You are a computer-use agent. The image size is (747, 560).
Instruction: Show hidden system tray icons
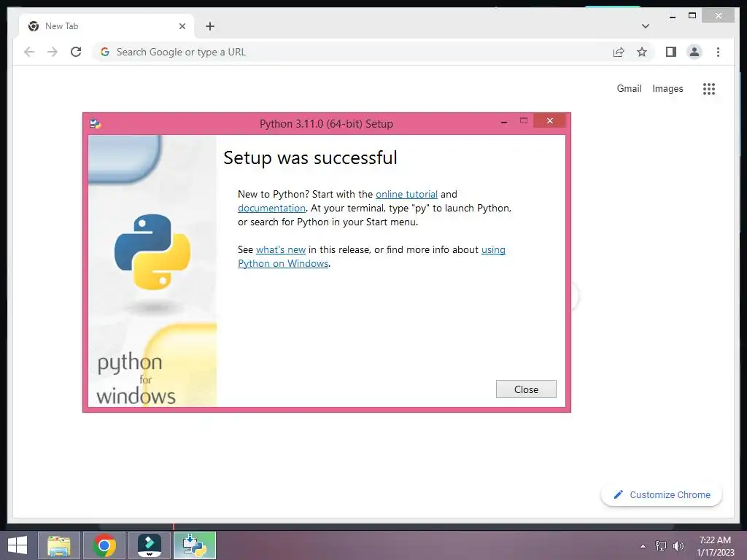point(643,546)
